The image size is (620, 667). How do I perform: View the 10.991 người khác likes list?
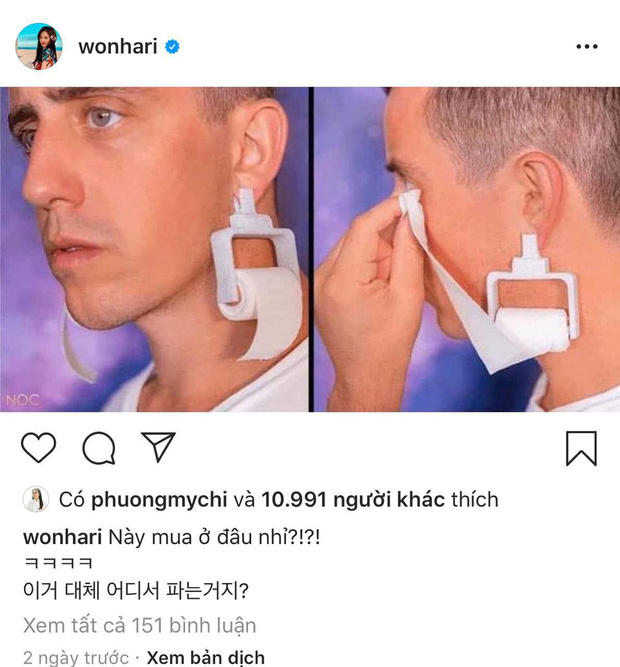pyautogui.click(x=353, y=499)
